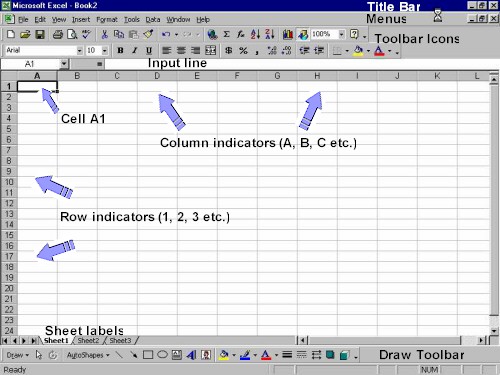Open the 100% zoom dropdown
500x375 pixels.
pyautogui.click(x=342, y=34)
